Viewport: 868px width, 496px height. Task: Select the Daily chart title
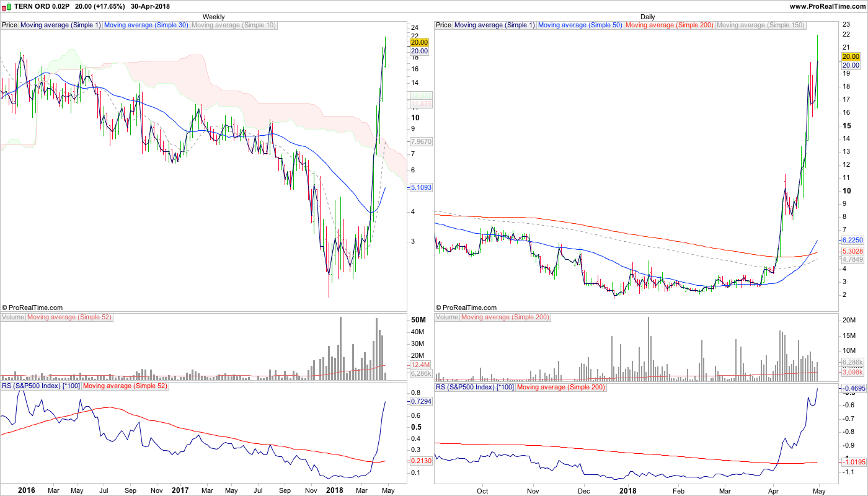tap(648, 17)
